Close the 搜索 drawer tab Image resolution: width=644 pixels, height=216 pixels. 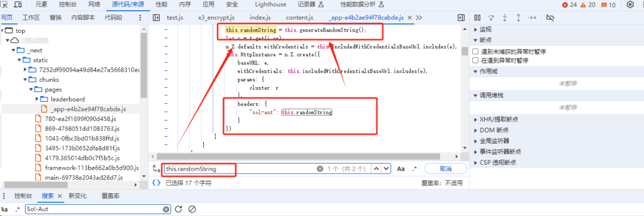click(x=59, y=196)
